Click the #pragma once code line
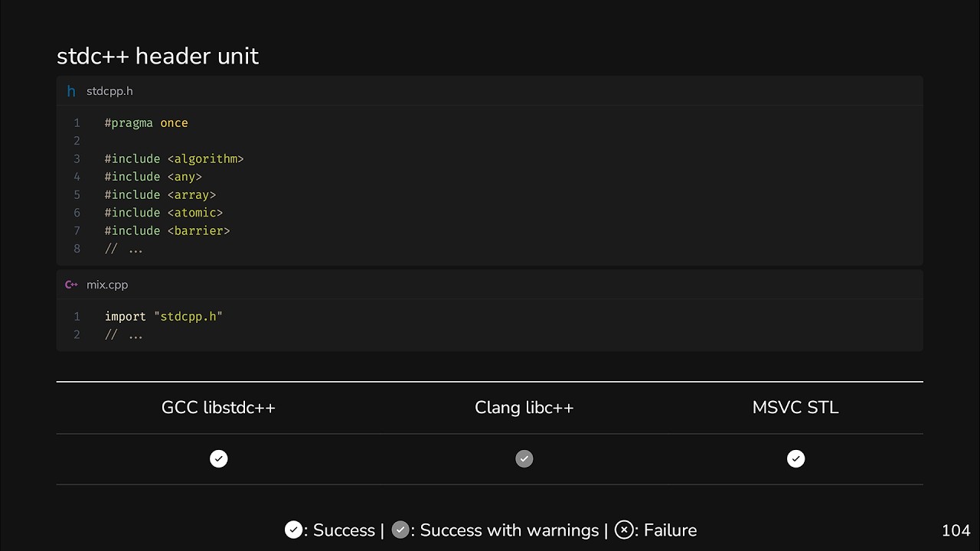Image resolution: width=980 pixels, height=551 pixels. point(146,123)
